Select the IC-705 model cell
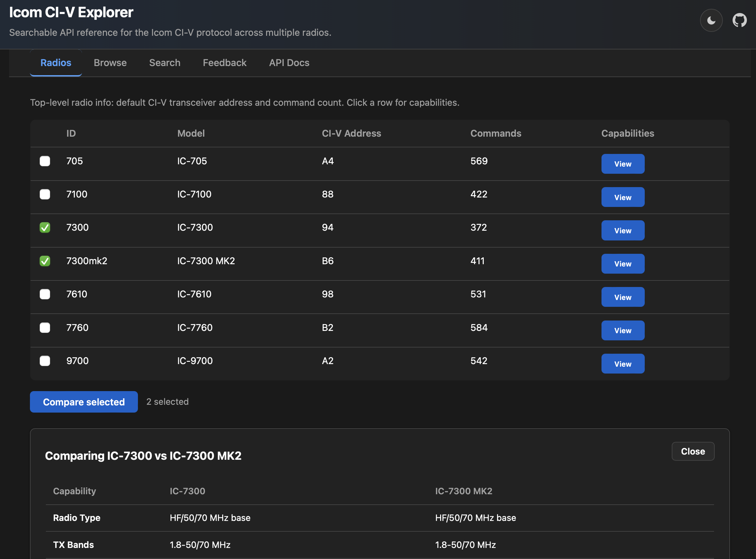The height and width of the screenshot is (559, 756). click(x=192, y=161)
